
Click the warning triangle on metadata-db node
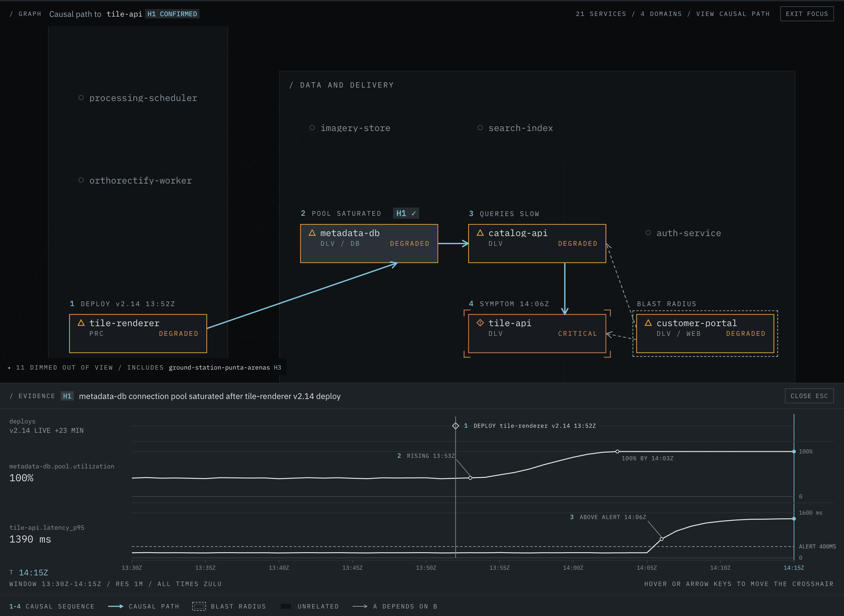(x=312, y=233)
